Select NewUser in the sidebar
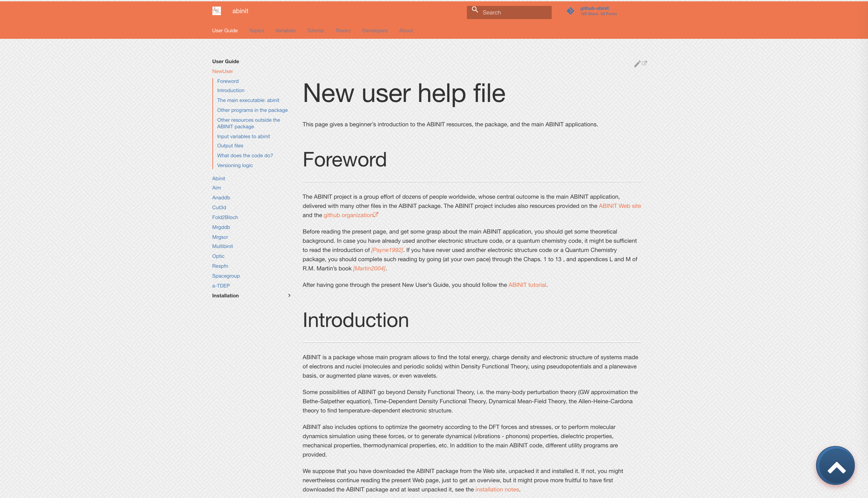Screen dimensions: 868x498 tap(223, 71)
